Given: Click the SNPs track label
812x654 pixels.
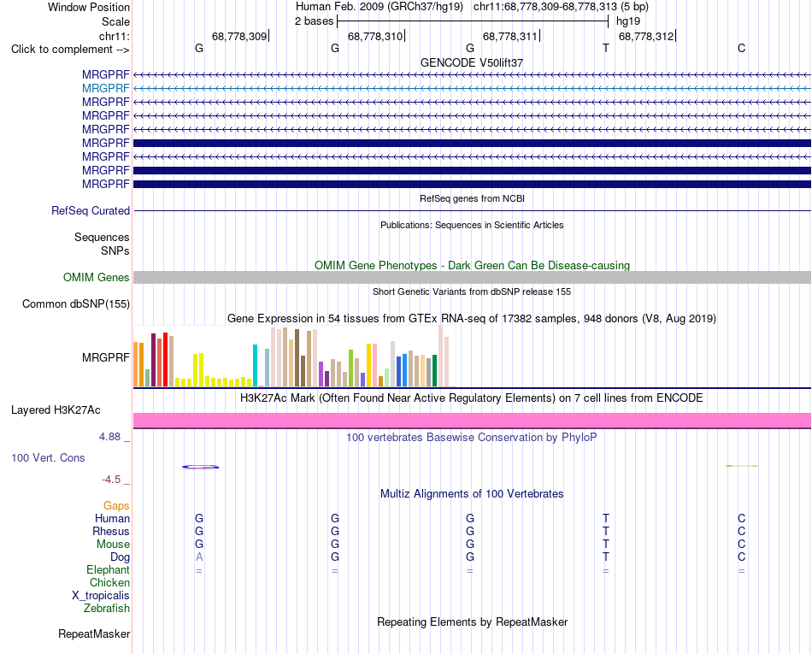Looking at the screenshot, I should 115,250.
